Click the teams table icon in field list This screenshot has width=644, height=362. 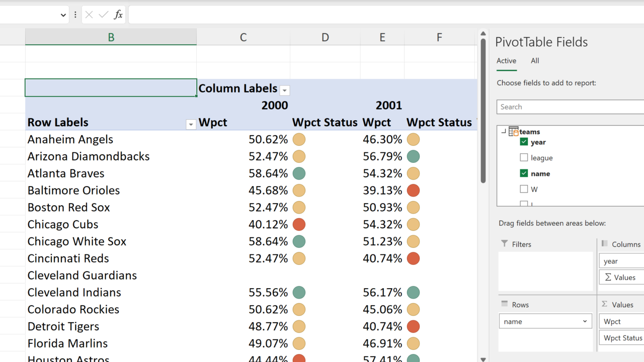pyautogui.click(x=513, y=131)
